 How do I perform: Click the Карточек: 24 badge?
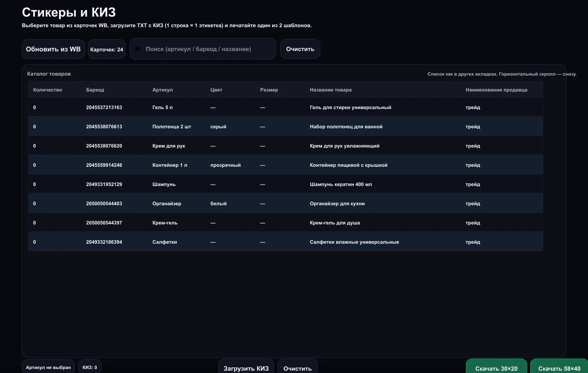point(107,49)
